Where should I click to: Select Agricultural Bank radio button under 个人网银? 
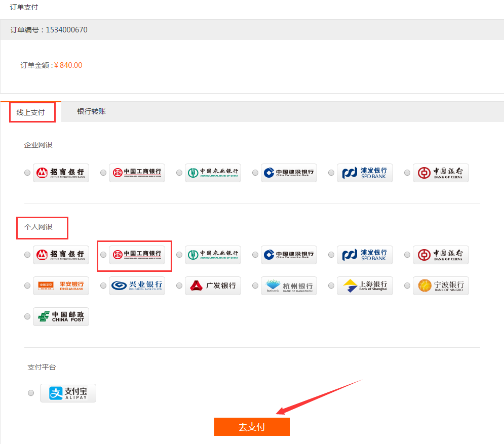(x=179, y=255)
